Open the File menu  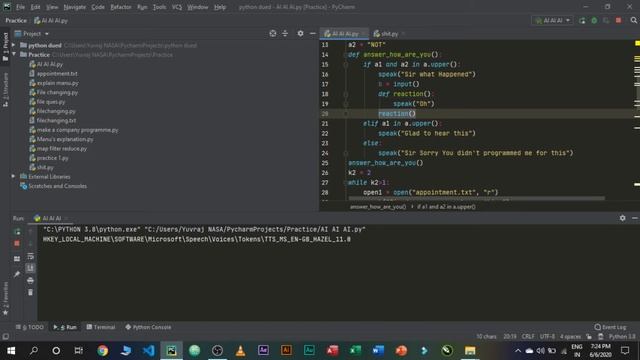pos(20,7)
